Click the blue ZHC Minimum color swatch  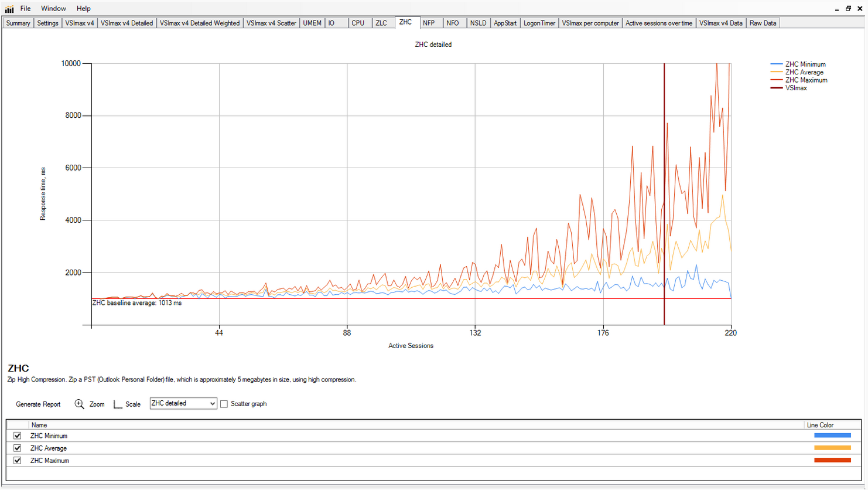point(832,435)
